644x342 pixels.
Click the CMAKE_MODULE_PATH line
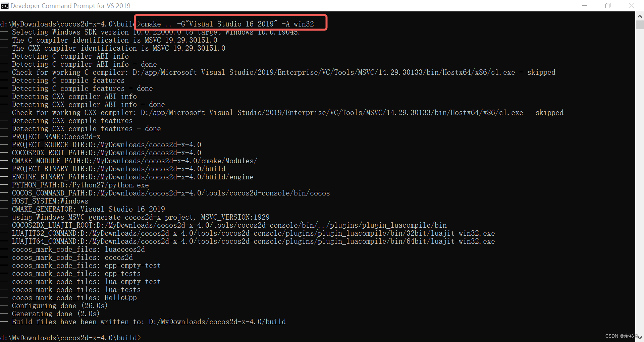pos(129,161)
